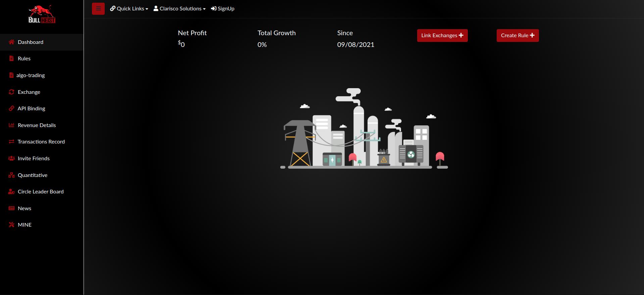644x295 pixels.
Task: Click the Invite Friends people icon
Action: point(11,158)
